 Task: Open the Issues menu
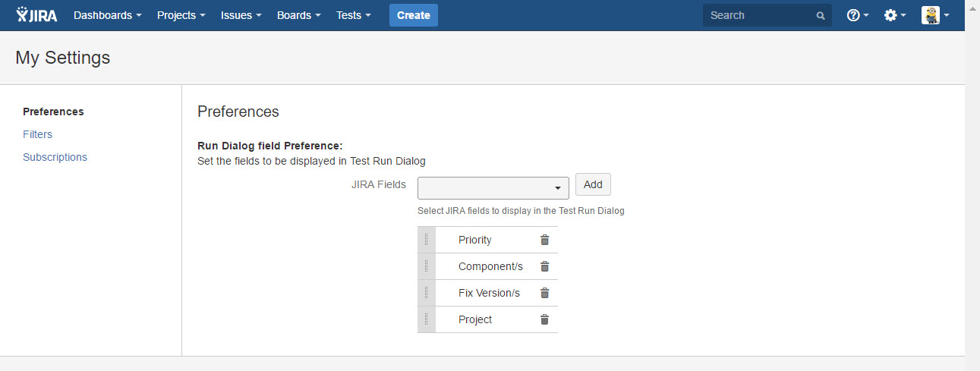[x=241, y=15]
